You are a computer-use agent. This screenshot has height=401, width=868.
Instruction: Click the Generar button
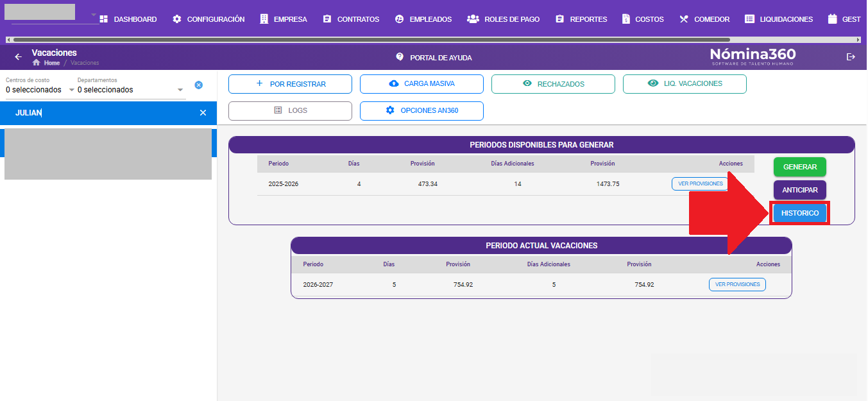799,167
